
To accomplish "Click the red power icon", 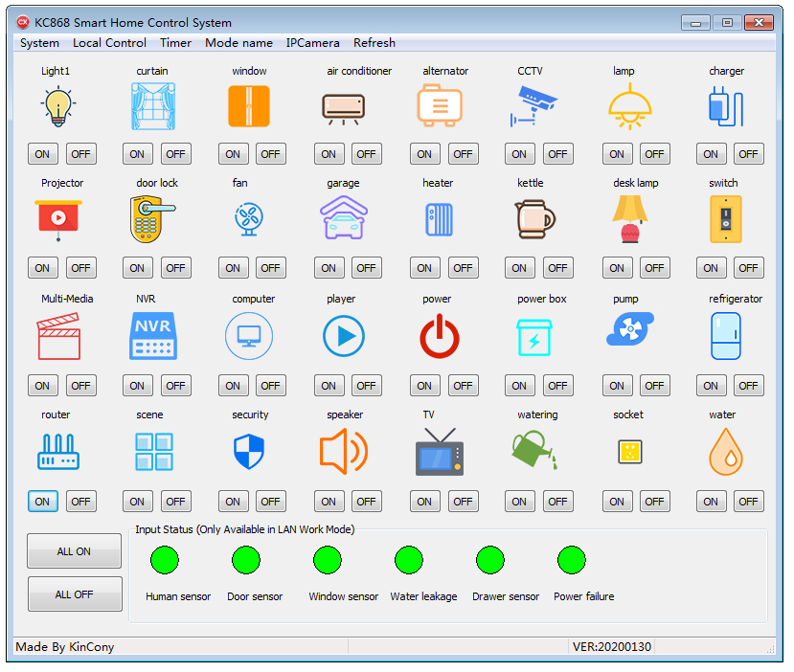I will [x=439, y=337].
